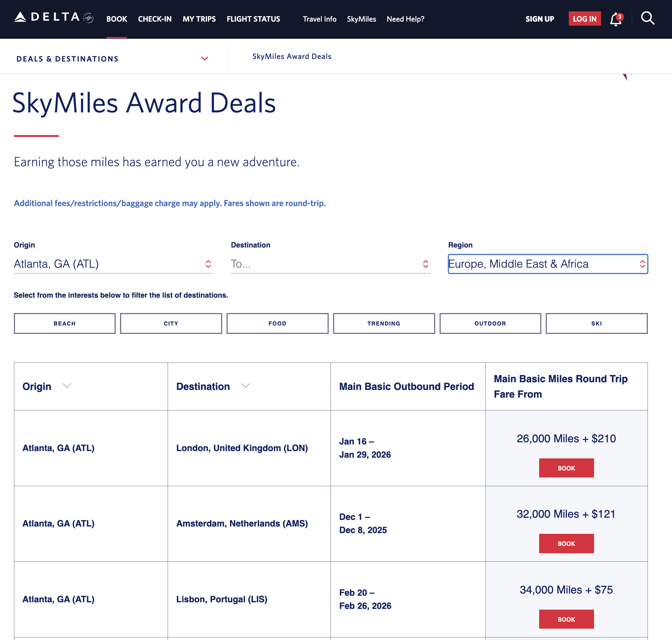Open the Check-In menu item
672x640 pixels.
click(154, 19)
